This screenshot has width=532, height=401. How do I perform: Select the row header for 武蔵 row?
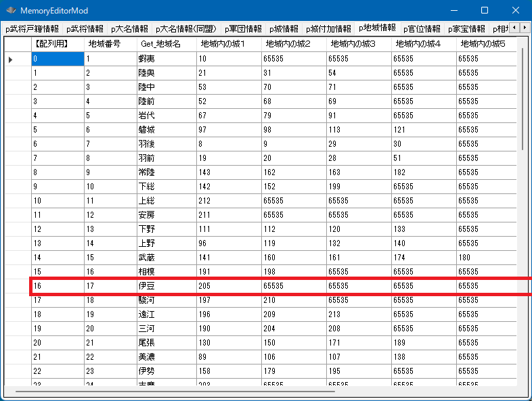(x=17, y=258)
